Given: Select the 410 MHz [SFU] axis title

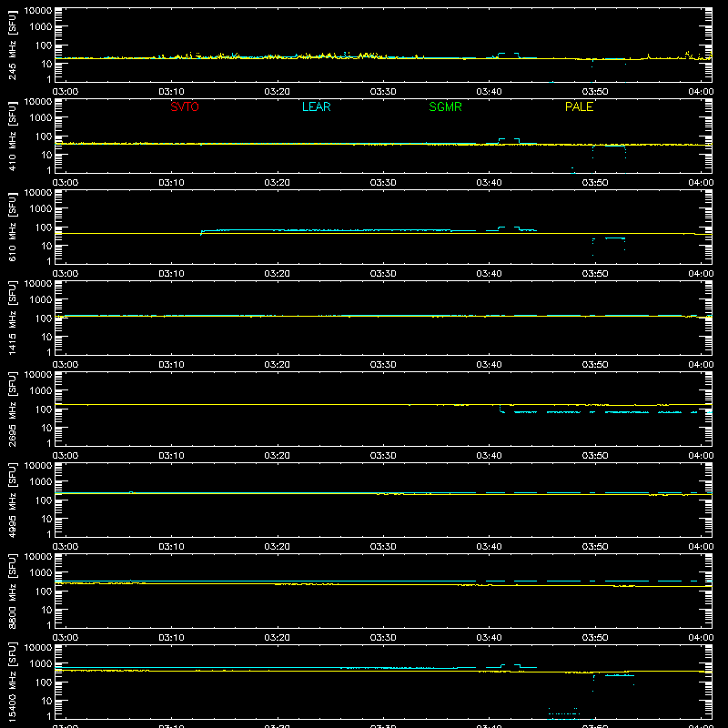Looking at the screenshot, I should point(13,136).
